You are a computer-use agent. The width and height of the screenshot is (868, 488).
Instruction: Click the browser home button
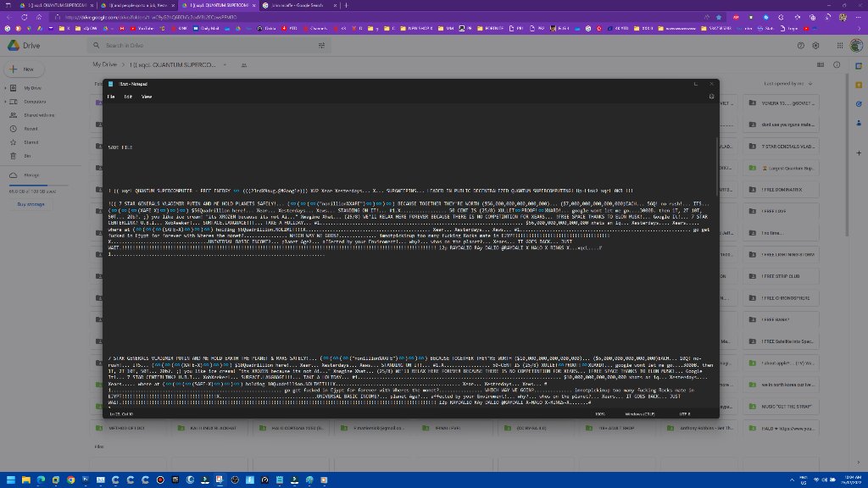[x=39, y=17]
